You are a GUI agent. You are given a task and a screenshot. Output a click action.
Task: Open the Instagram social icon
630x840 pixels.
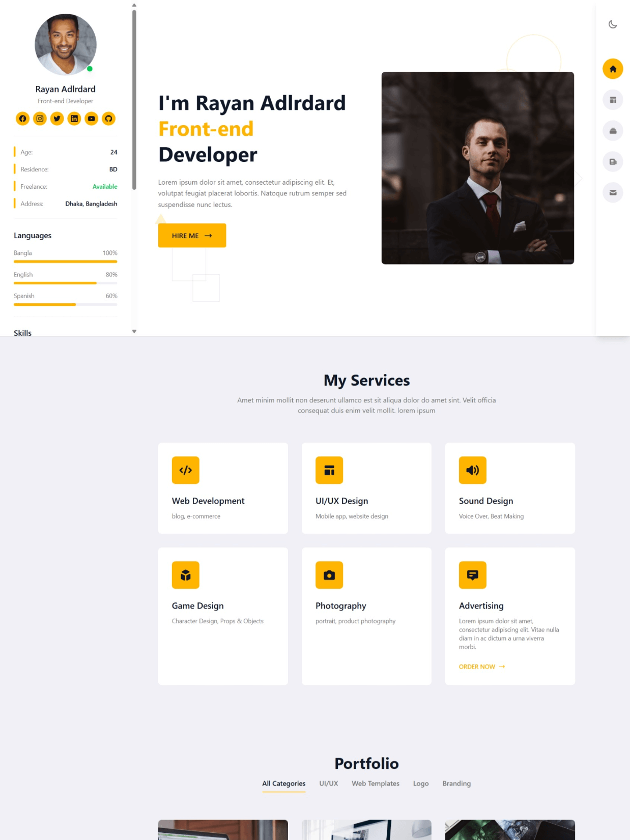coord(40,119)
